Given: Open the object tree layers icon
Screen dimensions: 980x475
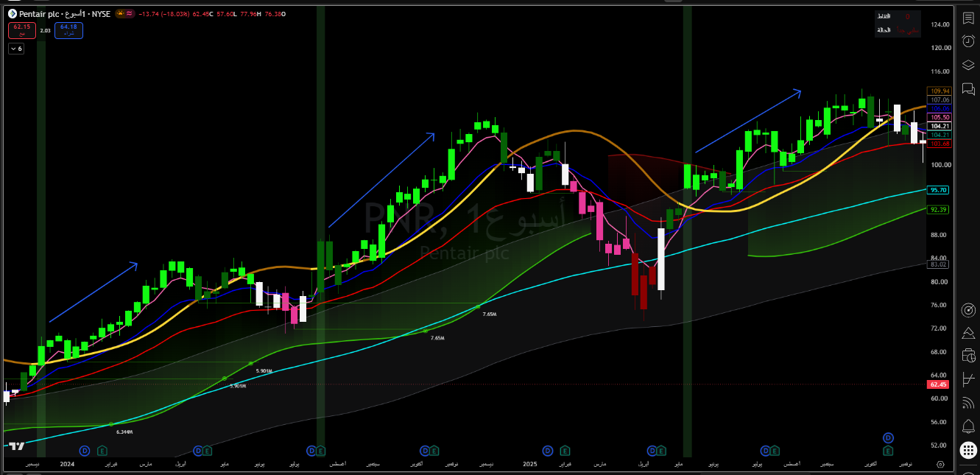Looking at the screenshot, I should [967, 65].
